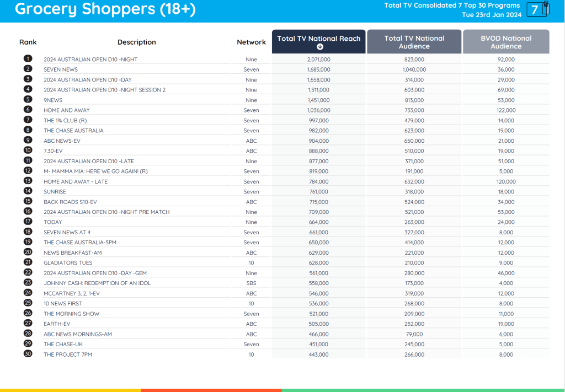This screenshot has height=392, width=565.
Task: Select JOHNNY CASH: REDEMPTION OF AN IDOL
Action: click(x=97, y=283)
